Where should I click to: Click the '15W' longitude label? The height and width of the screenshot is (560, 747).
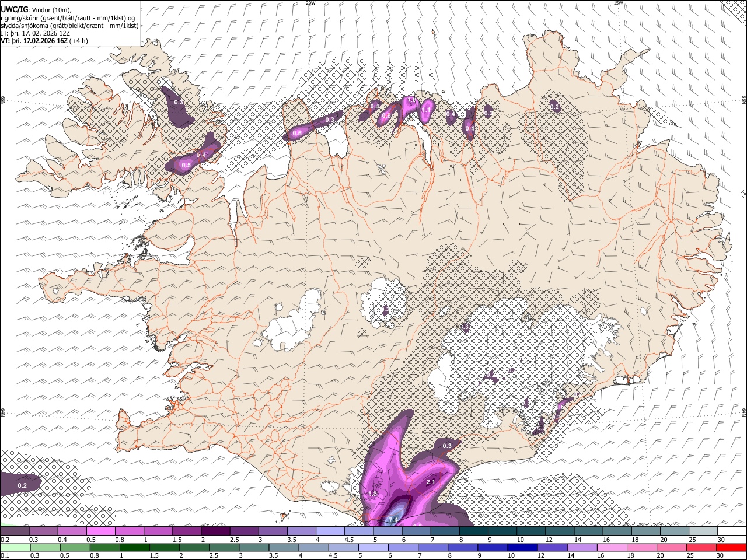pos(618,3)
